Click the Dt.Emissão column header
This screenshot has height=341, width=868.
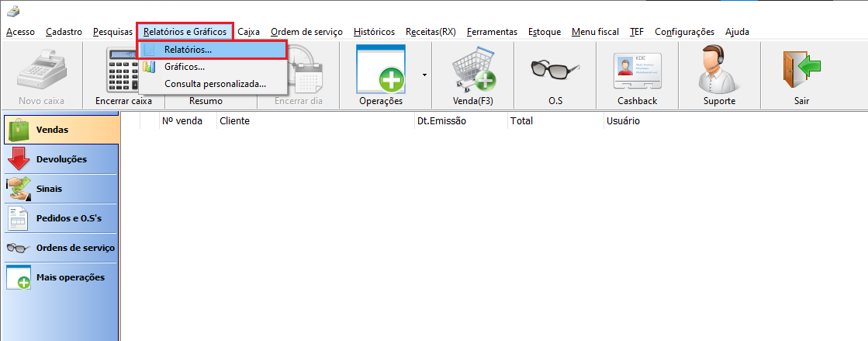click(460, 121)
